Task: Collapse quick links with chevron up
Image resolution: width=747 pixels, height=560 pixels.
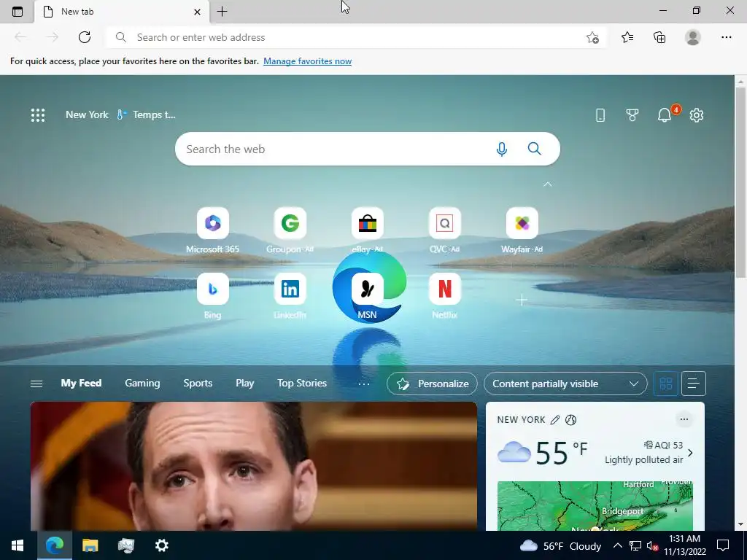Action: (x=548, y=184)
